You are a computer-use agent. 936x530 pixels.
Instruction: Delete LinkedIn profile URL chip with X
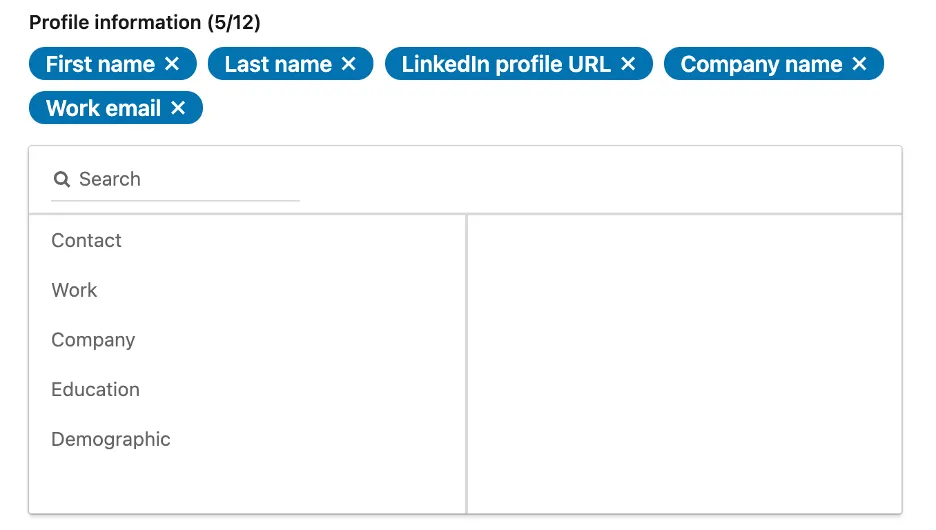tap(628, 64)
